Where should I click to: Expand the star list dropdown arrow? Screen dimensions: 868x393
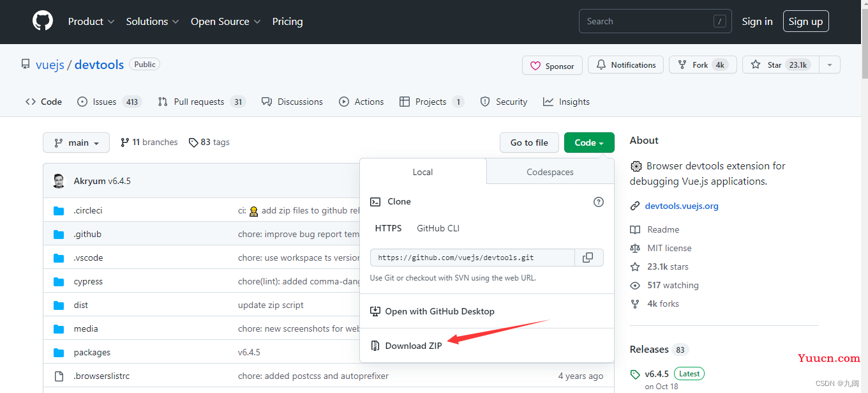tap(829, 65)
